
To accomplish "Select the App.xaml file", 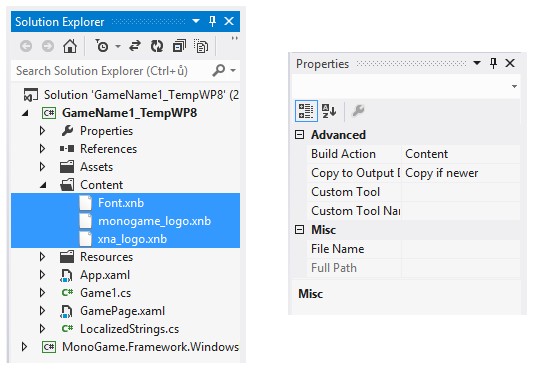I will point(105,275).
